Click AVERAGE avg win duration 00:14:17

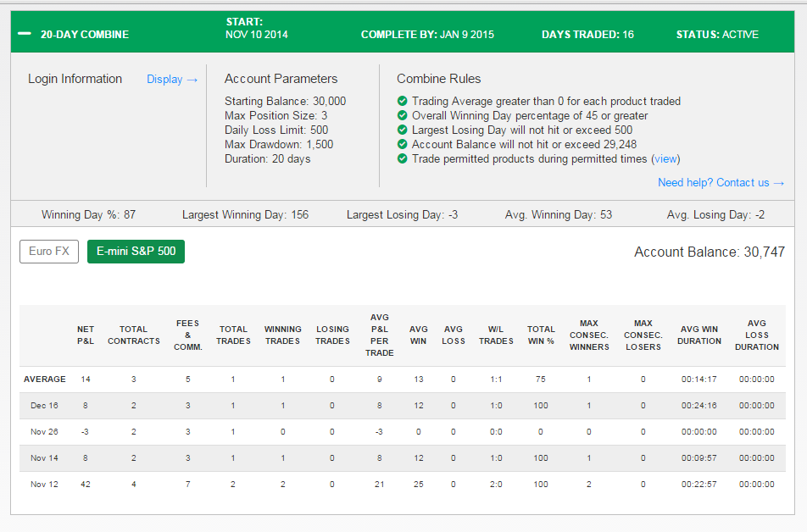(698, 380)
